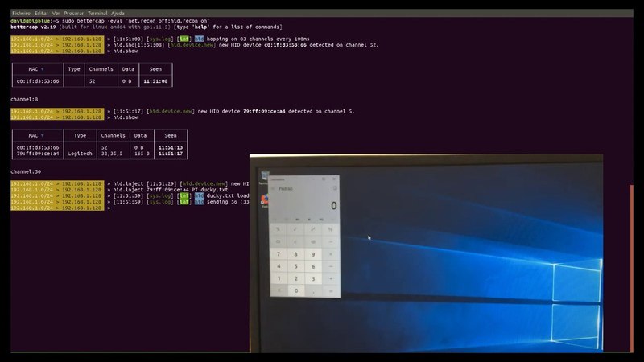Click the 'detected on channel 52' text
This screenshot has width=644, height=362.
point(344,45)
